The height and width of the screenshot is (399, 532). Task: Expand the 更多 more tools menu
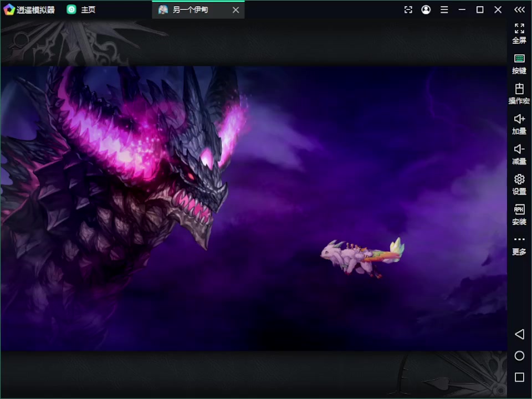tap(519, 244)
